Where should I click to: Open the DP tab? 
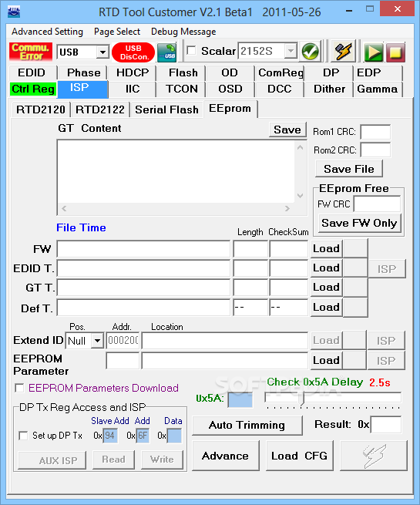tap(331, 72)
